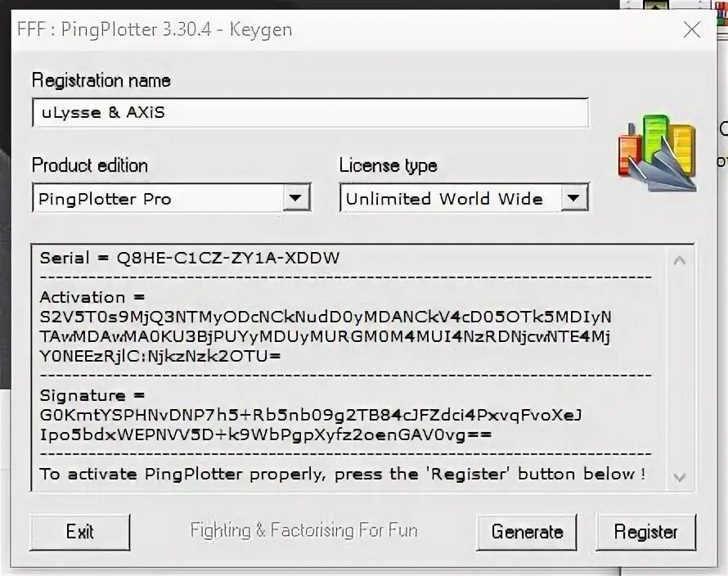The height and width of the screenshot is (576, 728).
Task: Click the 'To activate PingPlotter' instruction line
Action: [x=343, y=475]
